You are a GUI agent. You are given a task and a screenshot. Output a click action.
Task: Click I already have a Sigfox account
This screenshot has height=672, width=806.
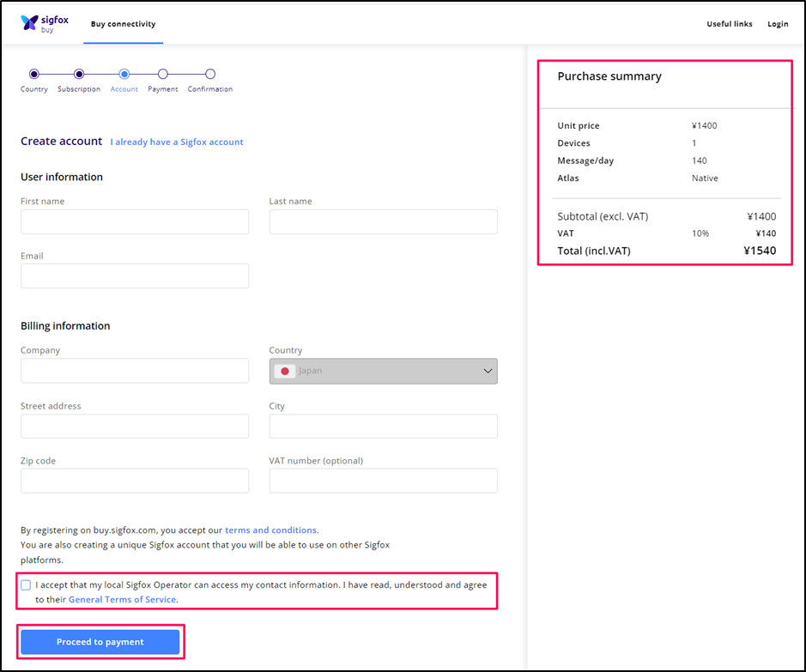click(x=177, y=142)
